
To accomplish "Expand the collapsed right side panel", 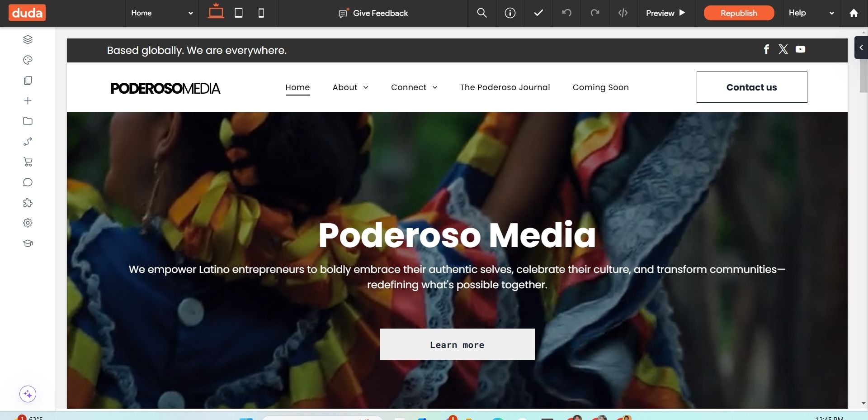I will 861,48.
